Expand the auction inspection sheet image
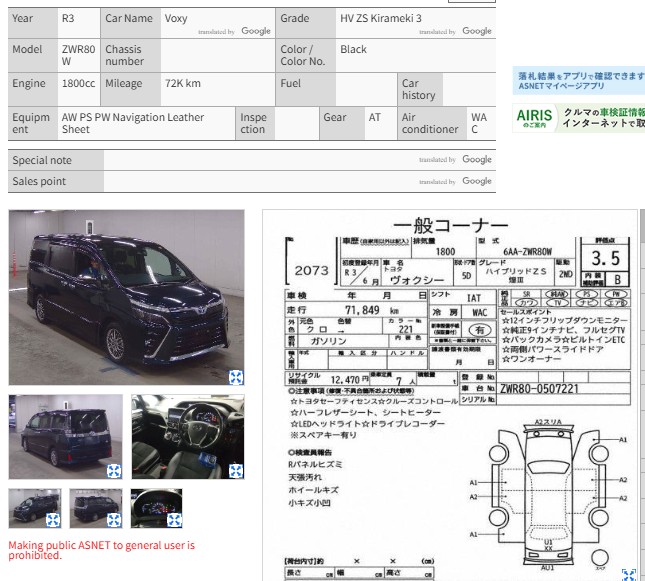The width and height of the screenshot is (645, 581). point(629,574)
